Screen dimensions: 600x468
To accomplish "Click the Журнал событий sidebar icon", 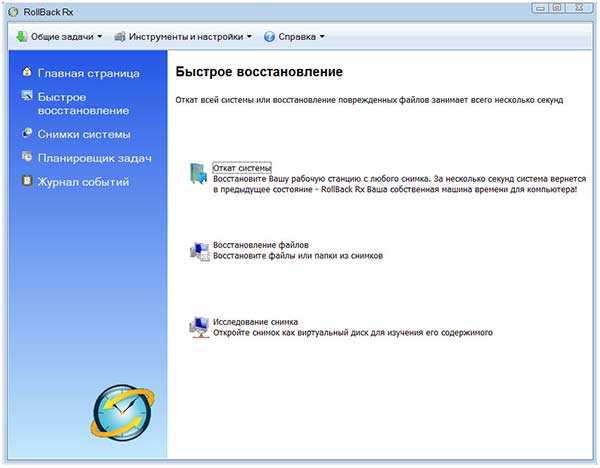I will coord(27,181).
